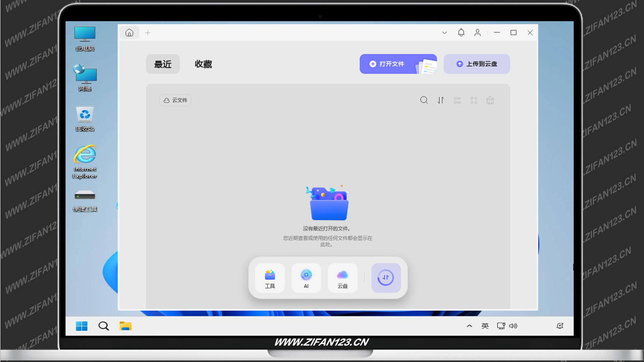Select the 云文件 filter chip

coord(175,100)
